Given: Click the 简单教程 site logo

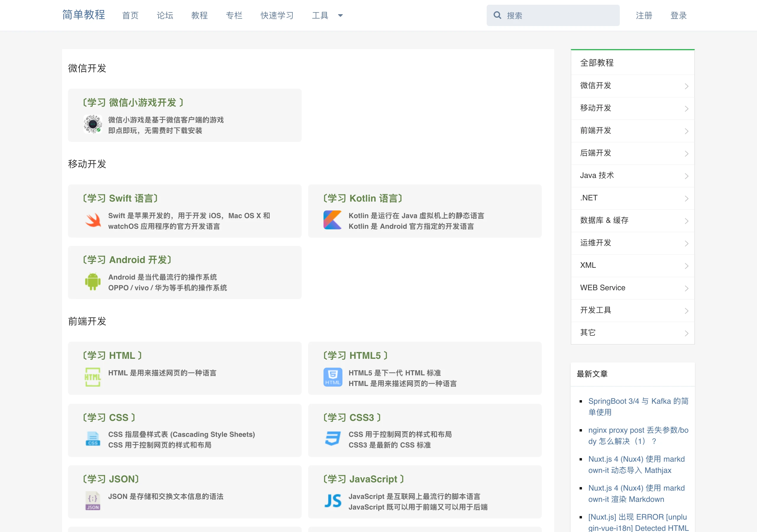Looking at the screenshot, I should pos(84,14).
